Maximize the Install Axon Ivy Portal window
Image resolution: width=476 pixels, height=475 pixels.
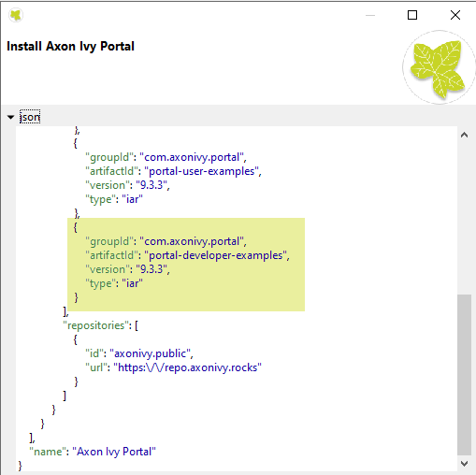[x=412, y=15]
